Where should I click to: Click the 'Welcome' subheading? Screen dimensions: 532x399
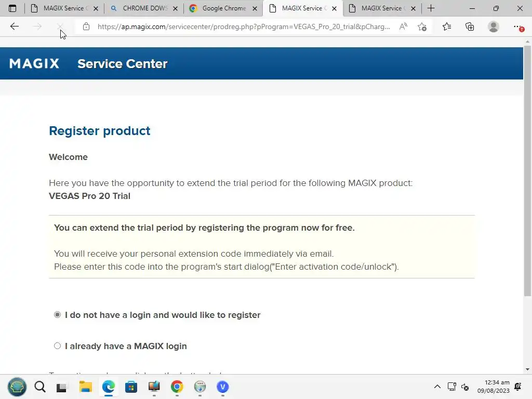point(68,157)
